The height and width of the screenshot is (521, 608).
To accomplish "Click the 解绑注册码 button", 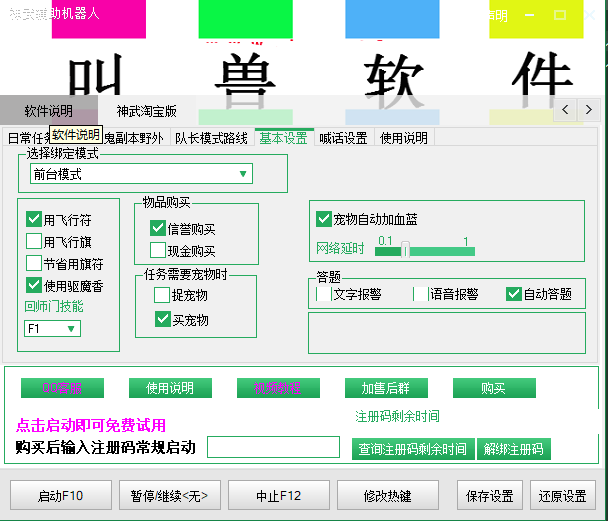I will point(514,449).
